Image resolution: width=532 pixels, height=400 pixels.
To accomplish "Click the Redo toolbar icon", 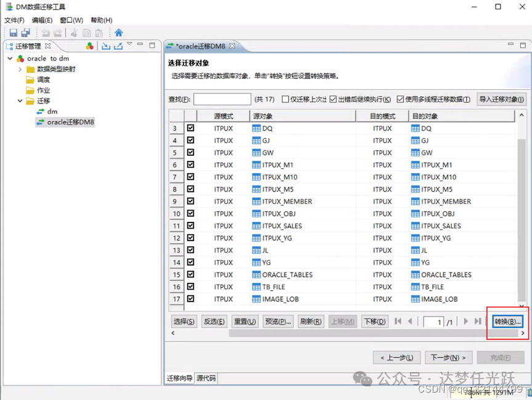I will click(58, 33).
